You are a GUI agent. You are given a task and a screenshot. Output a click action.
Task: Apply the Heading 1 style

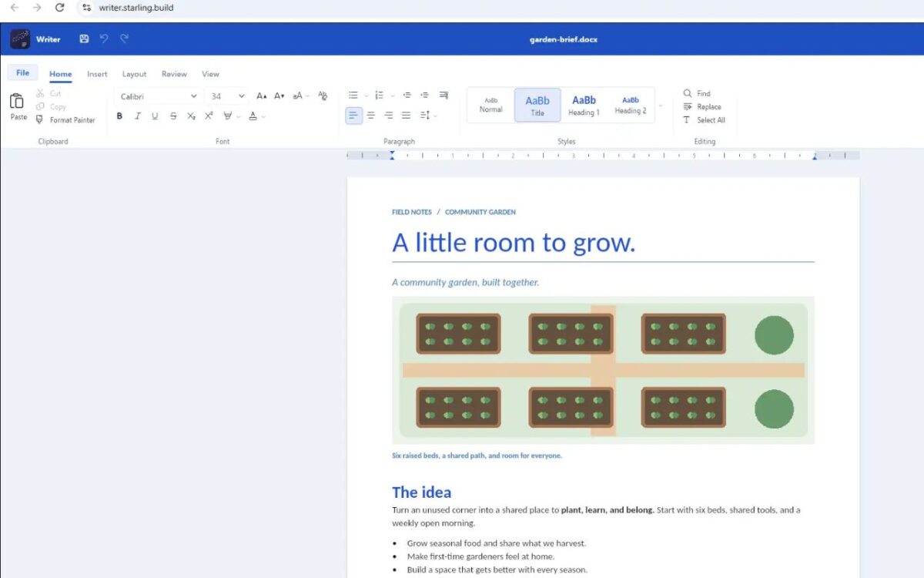pos(584,106)
